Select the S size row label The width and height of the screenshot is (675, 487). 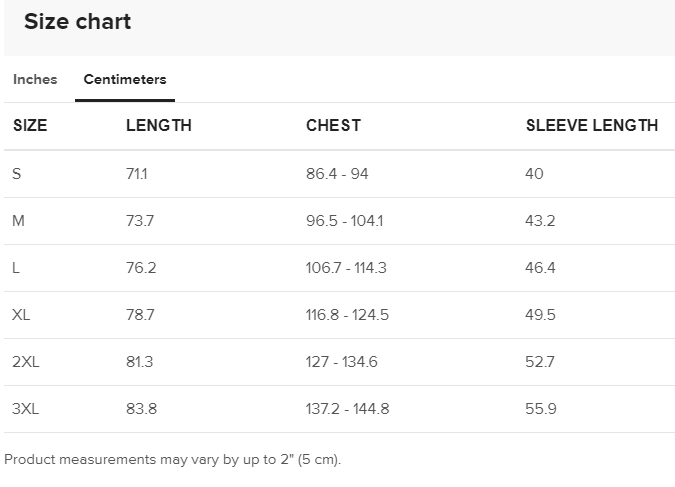point(17,174)
